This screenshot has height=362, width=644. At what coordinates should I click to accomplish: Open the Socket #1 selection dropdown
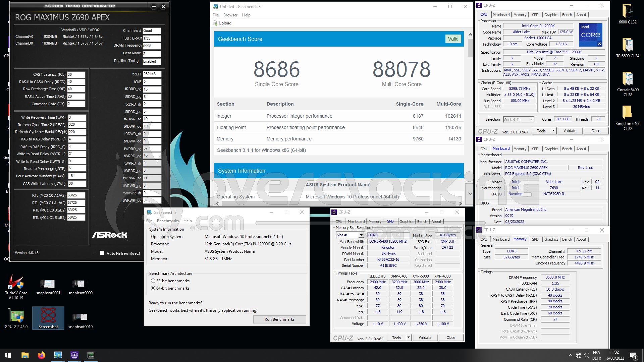pyautogui.click(x=518, y=119)
